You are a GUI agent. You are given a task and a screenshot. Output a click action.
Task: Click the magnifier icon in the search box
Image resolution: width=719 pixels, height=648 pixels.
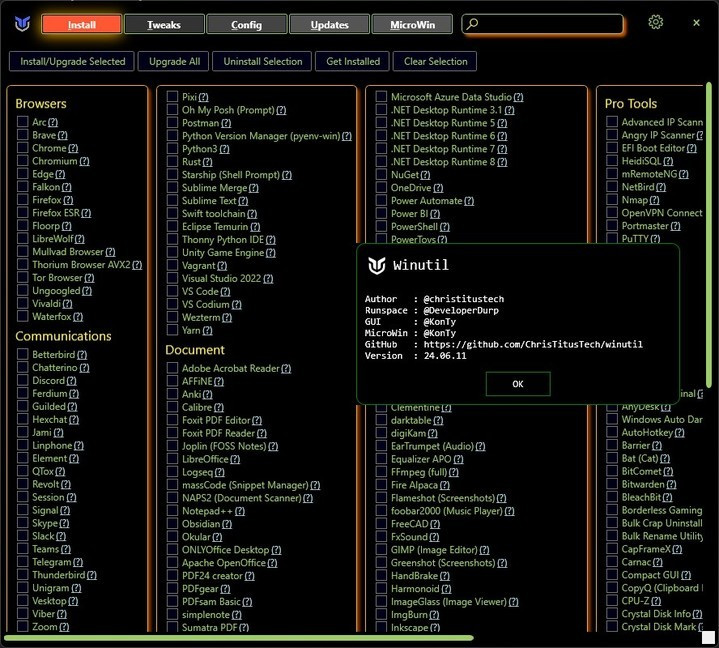click(x=473, y=24)
